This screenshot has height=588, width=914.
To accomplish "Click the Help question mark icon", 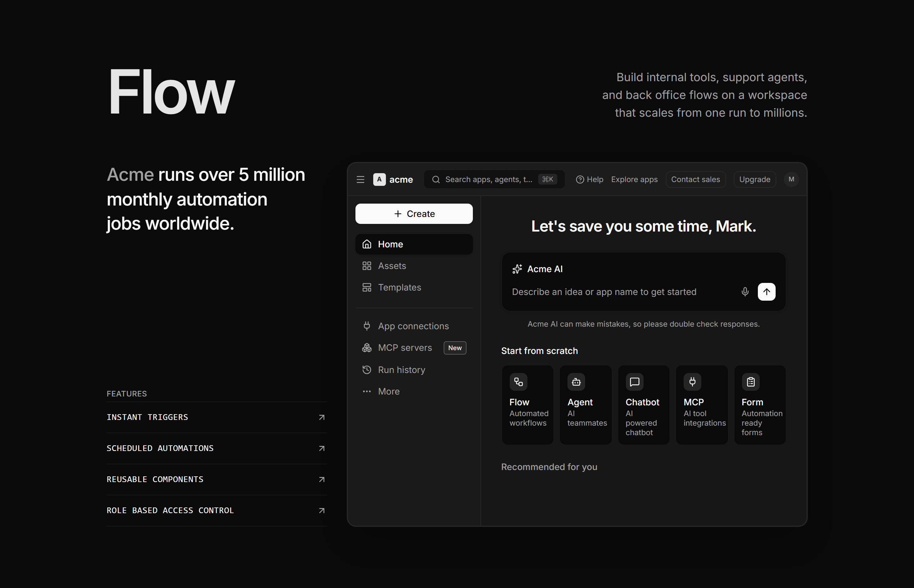I will [x=580, y=180].
